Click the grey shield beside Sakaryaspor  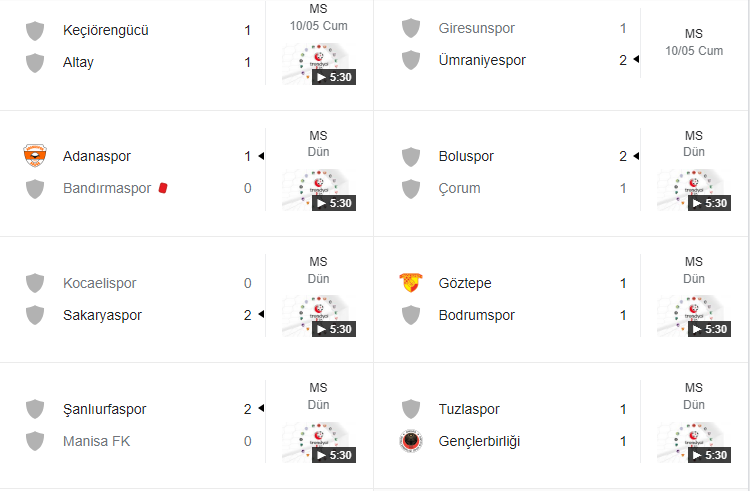click(35, 315)
